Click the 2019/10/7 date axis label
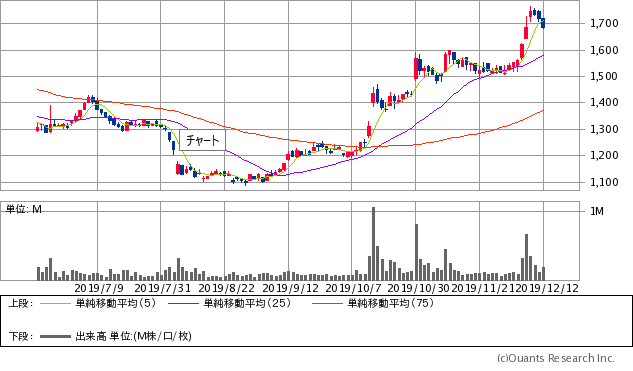The height and width of the screenshot is (371, 633). click(353, 288)
